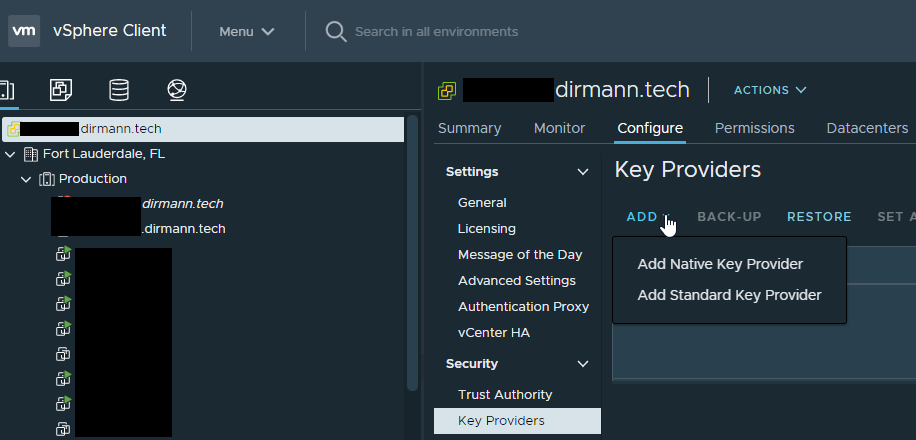Select the non-italic .dirmann.tech host

183,229
